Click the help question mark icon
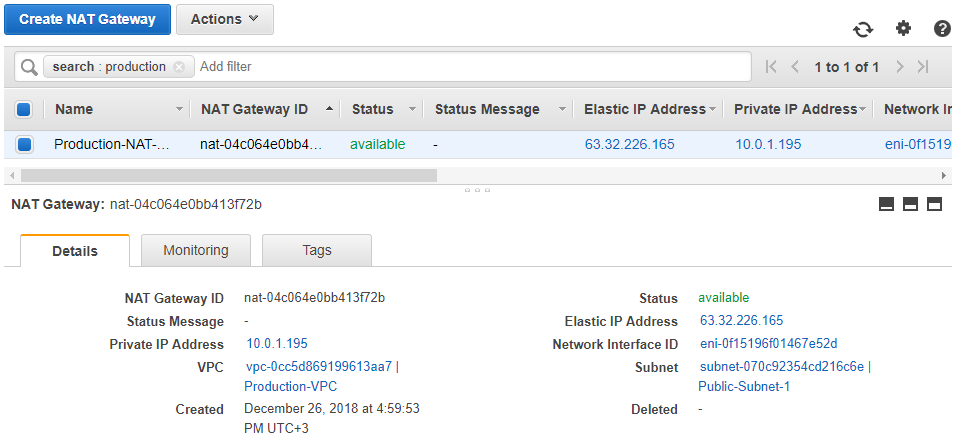Image resolution: width=962 pixels, height=443 pixels. click(942, 29)
